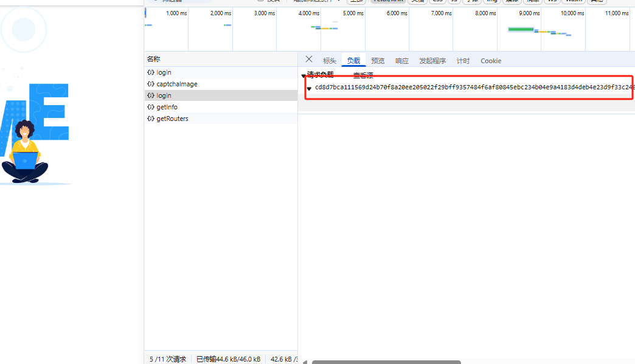Viewport: 635px width, 364px height.
Task: Click the 1,000 ms timeline marker
Action: pos(176,13)
